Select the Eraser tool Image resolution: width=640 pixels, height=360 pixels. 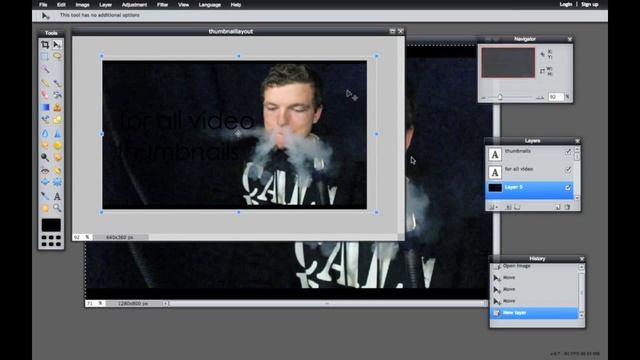45,95
